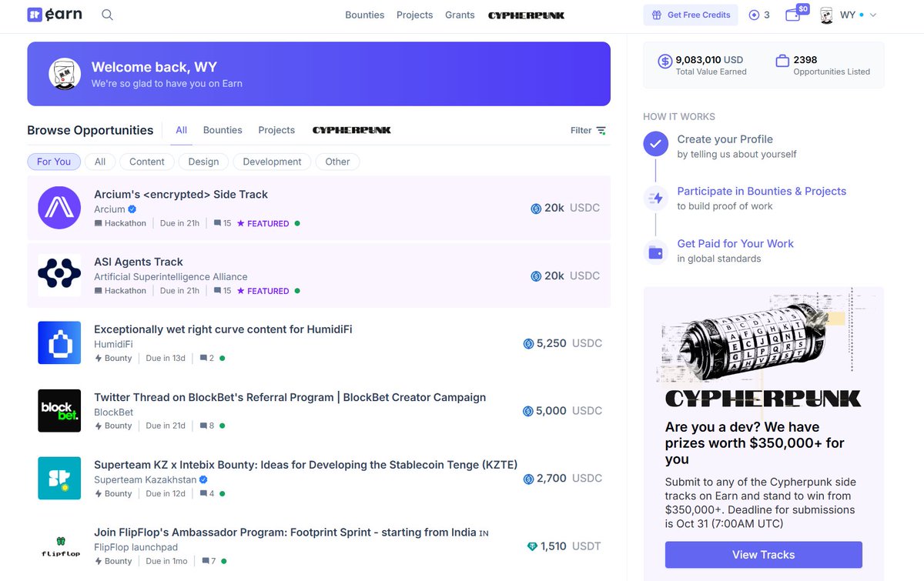Click Hackathon icon on ASI Agents listing
This screenshot has height=581, width=924.
point(98,291)
